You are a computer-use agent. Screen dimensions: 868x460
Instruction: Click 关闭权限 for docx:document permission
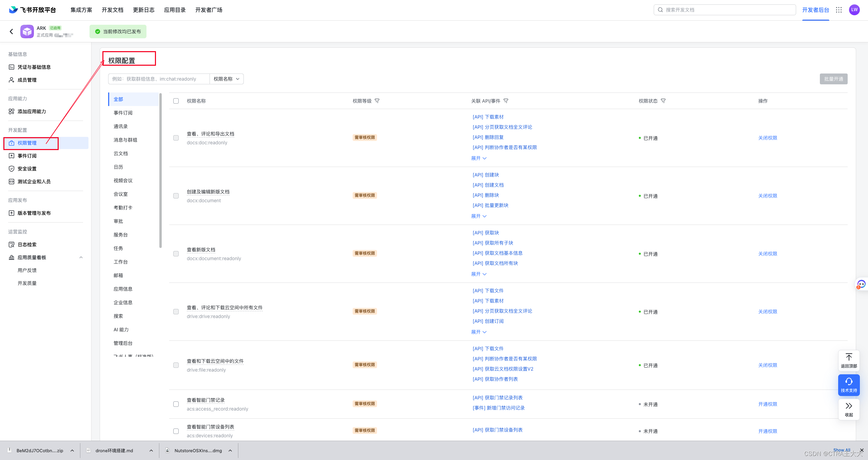767,196
